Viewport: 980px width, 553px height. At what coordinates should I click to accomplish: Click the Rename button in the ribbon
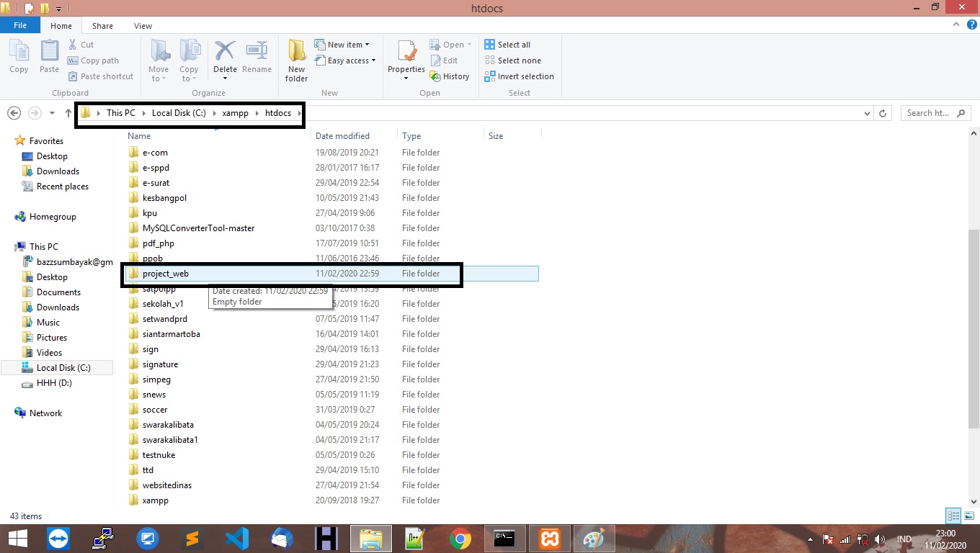pyautogui.click(x=257, y=58)
